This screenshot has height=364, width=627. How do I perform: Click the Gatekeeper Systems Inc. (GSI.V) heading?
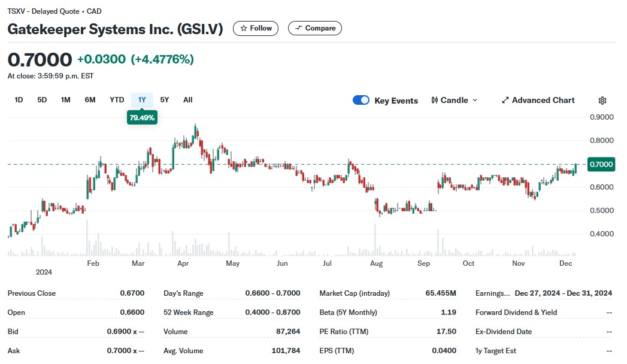115,29
